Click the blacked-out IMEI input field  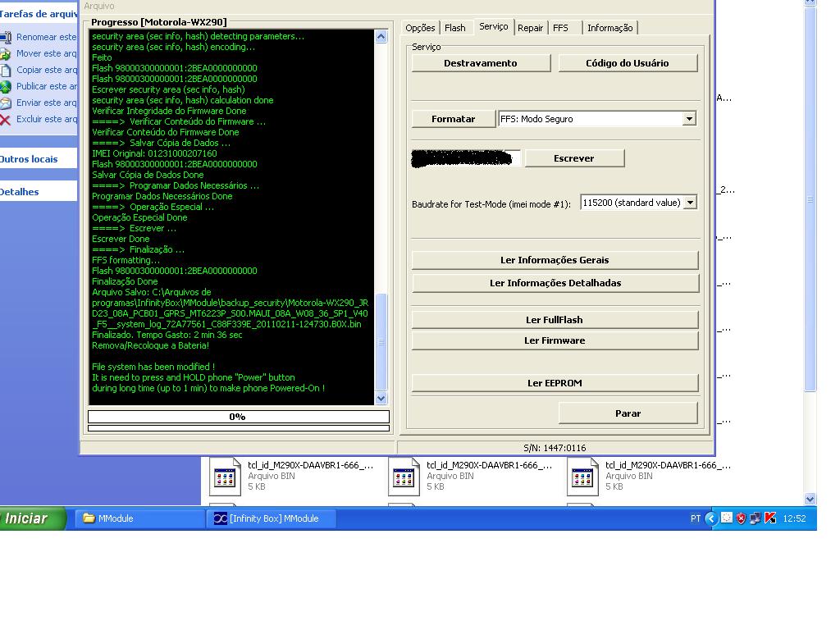[x=465, y=158]
